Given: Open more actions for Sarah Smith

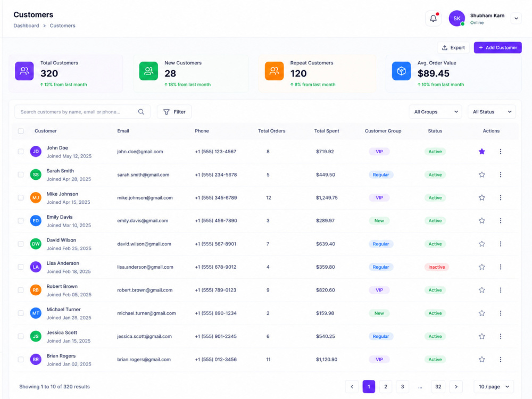Looking at the screenshot, I should [x=501, y=174].
